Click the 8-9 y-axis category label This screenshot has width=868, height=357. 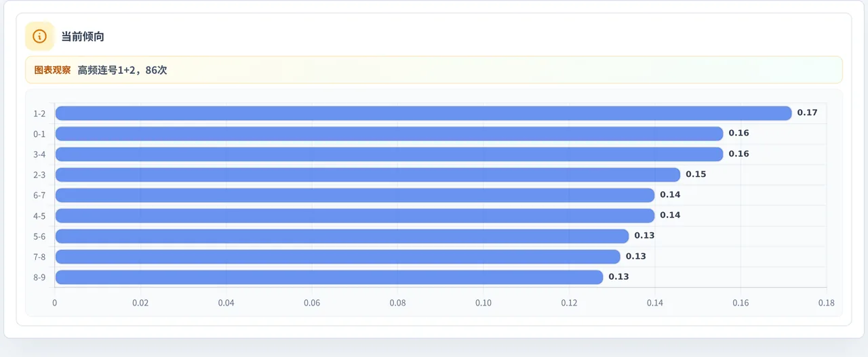tap(39, 278)
